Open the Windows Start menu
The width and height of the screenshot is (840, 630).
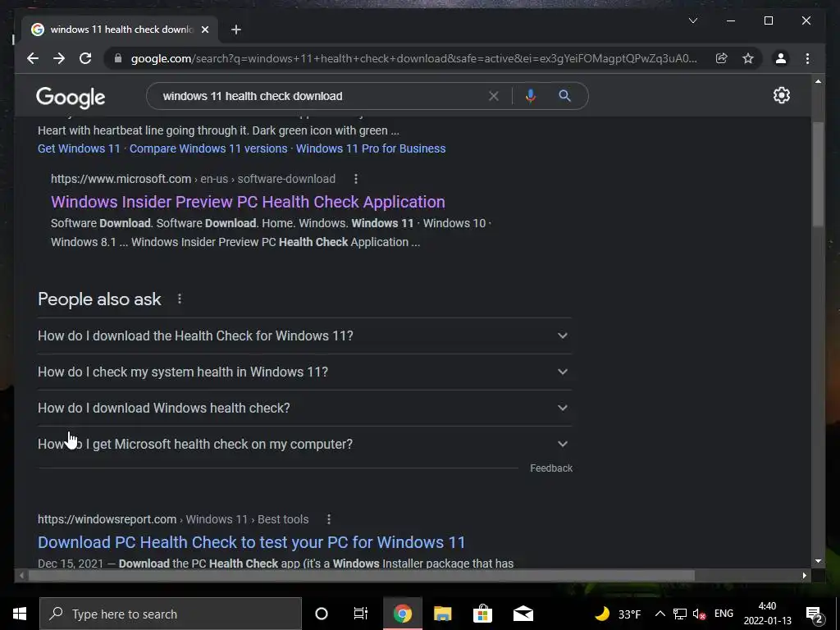tap(20, 614)
